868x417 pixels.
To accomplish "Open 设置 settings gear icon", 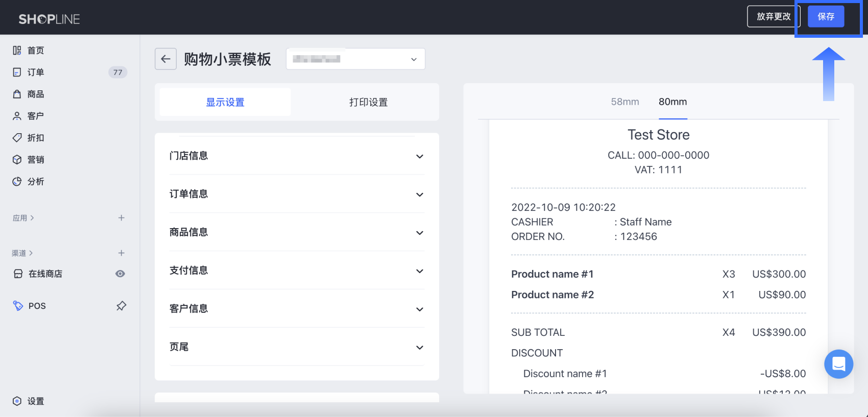I will 17,401.
